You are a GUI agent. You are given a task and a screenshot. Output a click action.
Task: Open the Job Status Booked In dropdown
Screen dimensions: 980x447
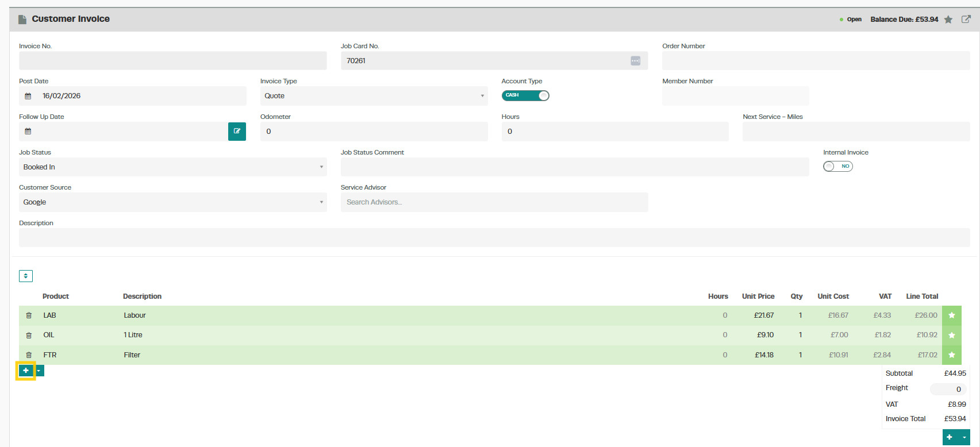[173, 167]
